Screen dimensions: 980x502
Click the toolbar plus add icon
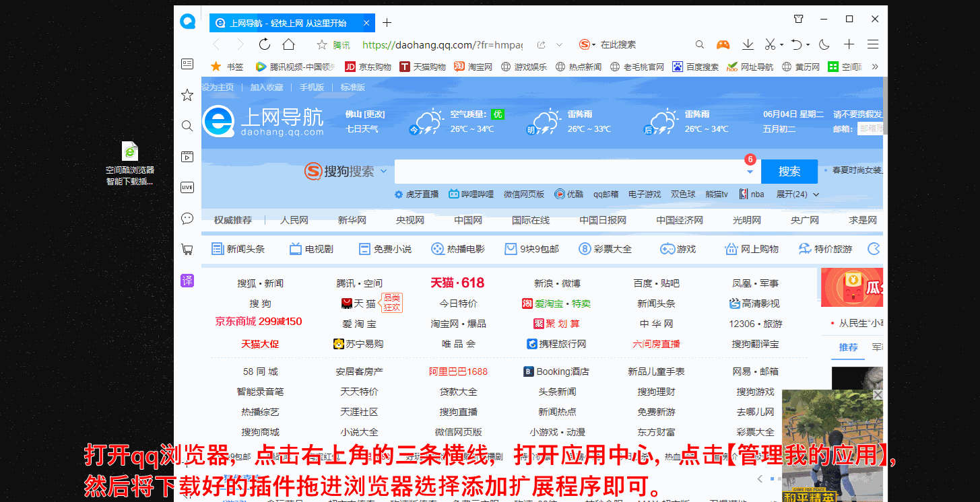click(849, 44)
